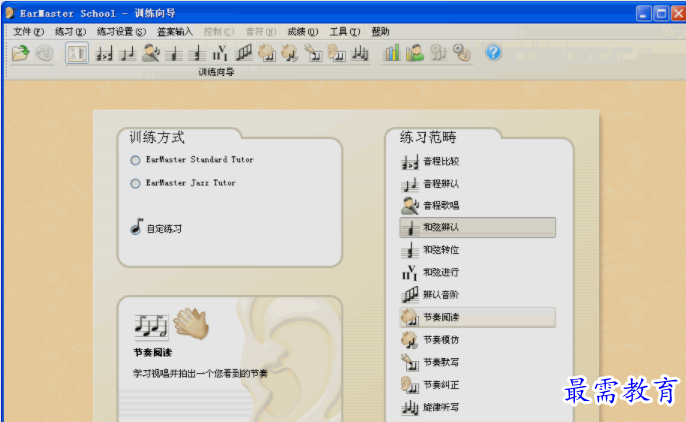The width and height of the screenshot is (686, 422).
Task: Maximize the EarMaster School window
Action: tap(661, 13)
